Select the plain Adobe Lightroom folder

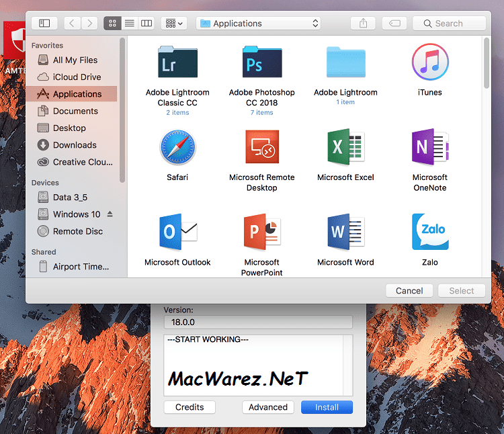coord(346,62)
